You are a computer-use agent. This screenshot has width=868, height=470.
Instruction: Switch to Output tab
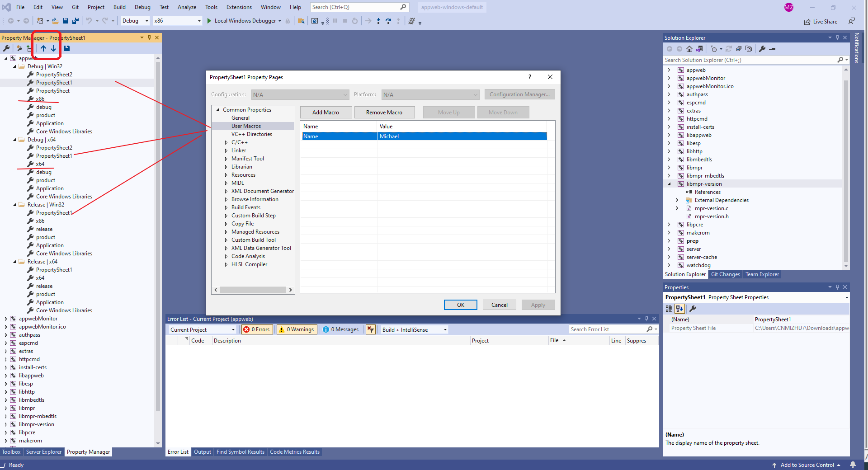click(x=203, y=452)
